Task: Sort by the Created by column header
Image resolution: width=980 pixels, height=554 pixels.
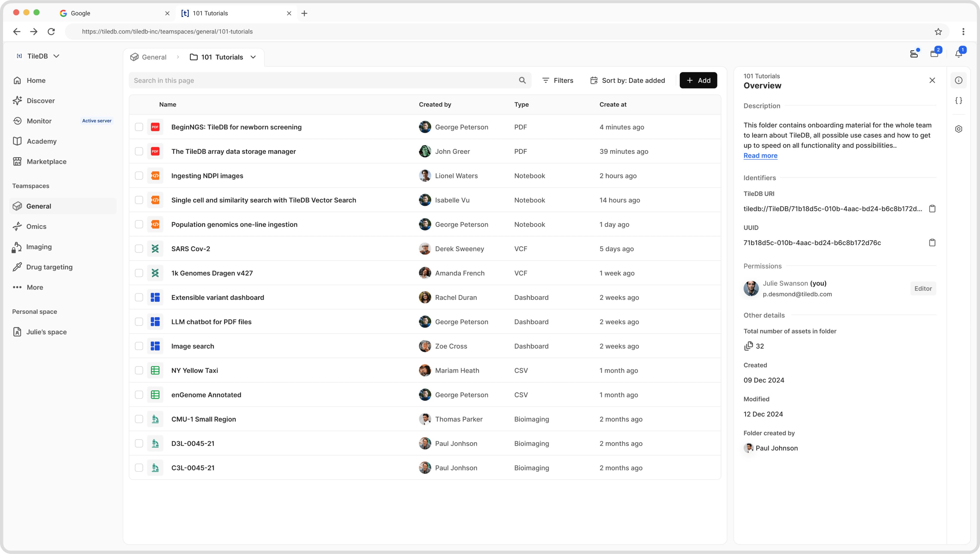Action: [435, 105]
